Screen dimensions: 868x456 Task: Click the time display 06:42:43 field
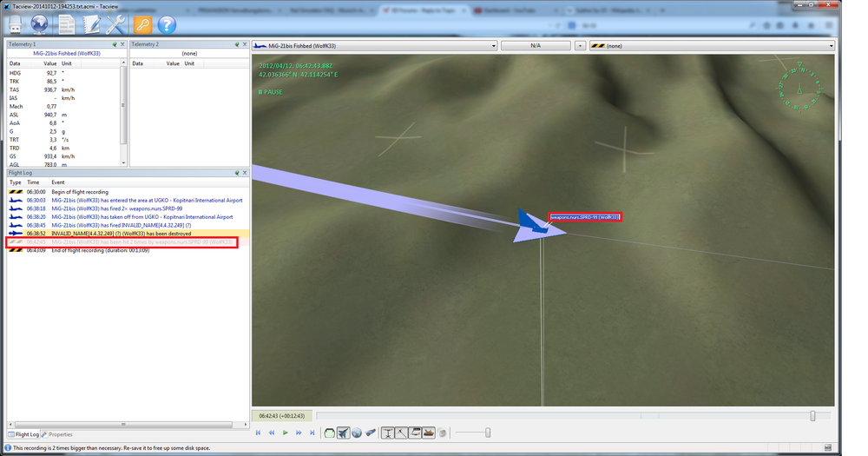coord(282,415)
